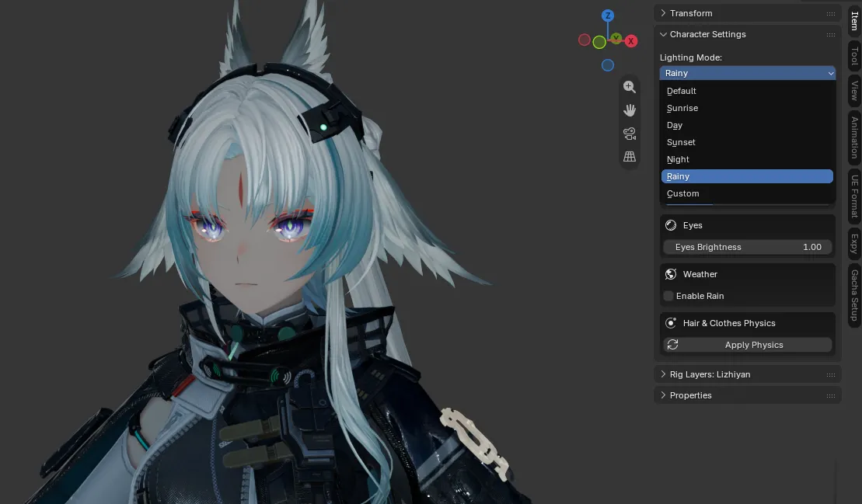Click the Eyes section label
This screenshot has width=862, height=504.
coord(693,225)
